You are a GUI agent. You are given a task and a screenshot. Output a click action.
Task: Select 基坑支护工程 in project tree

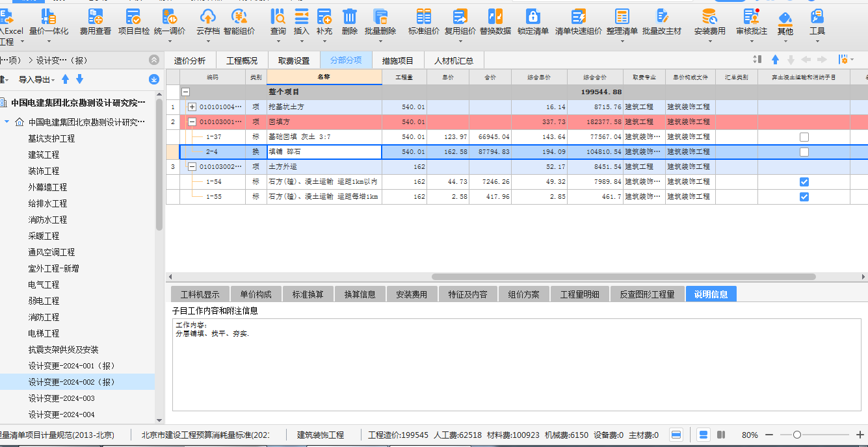51,138
